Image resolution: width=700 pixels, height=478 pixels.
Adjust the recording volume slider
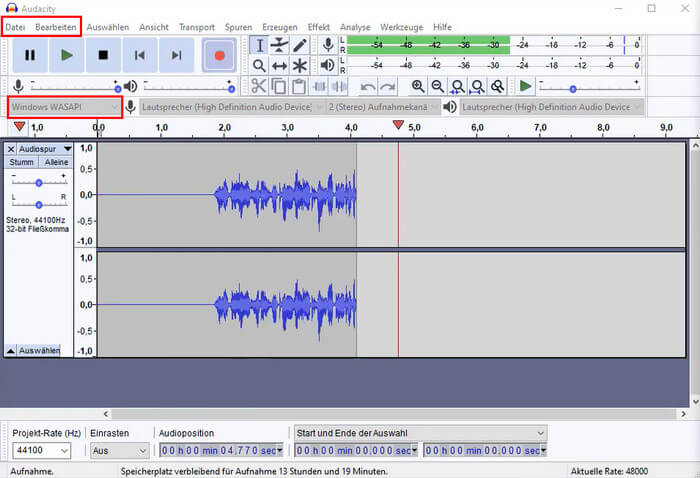coord(75,86)
